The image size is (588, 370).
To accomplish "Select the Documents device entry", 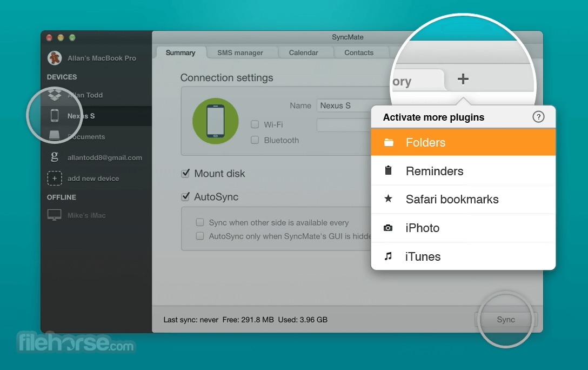I will click(x=96, y=137).
